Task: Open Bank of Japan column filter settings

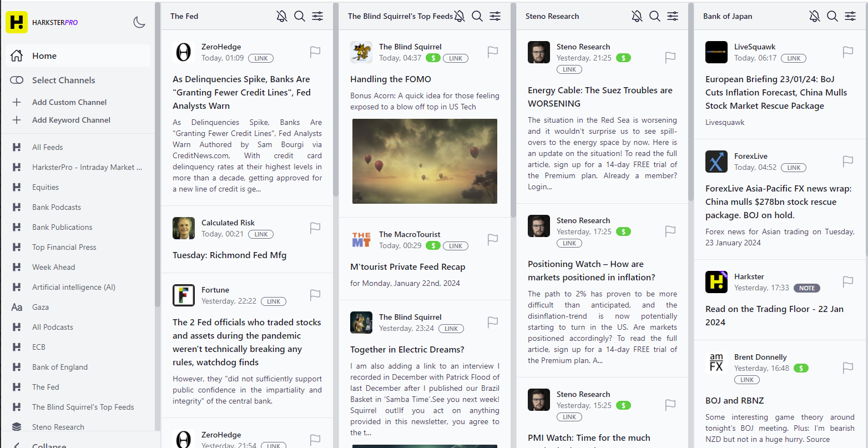Action: coord(850,16)
